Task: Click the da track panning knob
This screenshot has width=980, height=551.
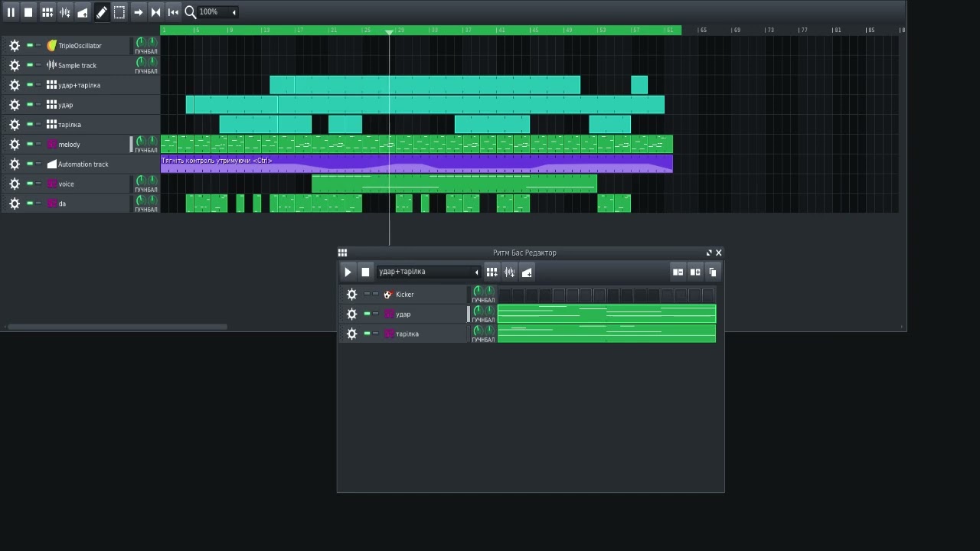Action: [152, 201]
